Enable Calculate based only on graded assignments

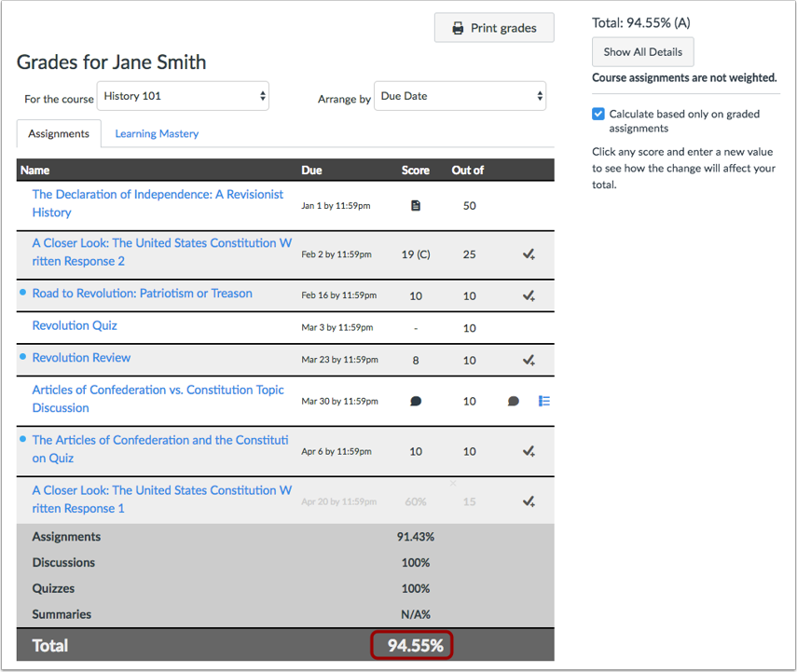pyautogui.click(x=598, y=114)
